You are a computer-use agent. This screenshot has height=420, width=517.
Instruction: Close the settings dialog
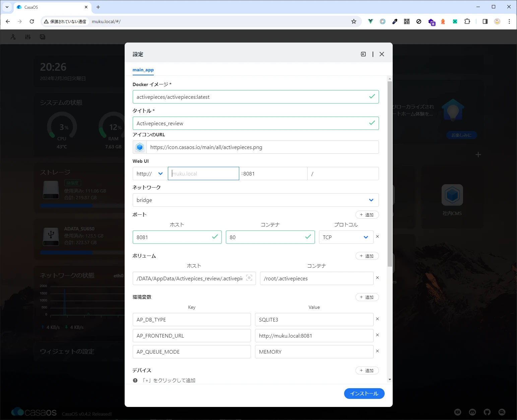(x=382, y=54)
